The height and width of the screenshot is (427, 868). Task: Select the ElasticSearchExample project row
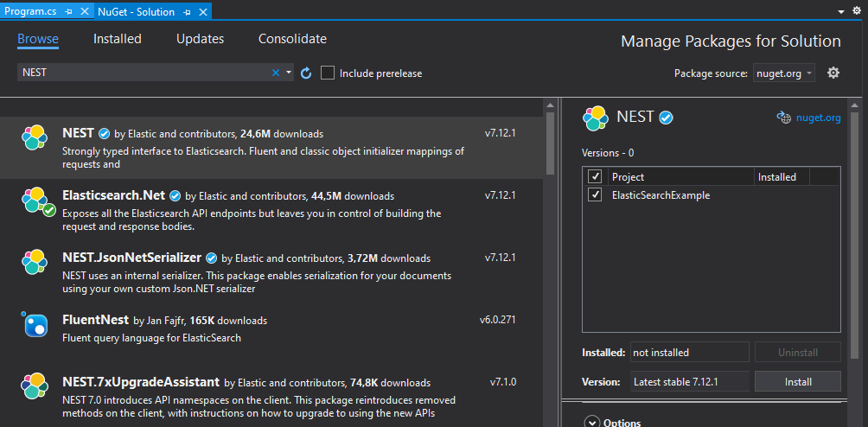pos(712,195)
